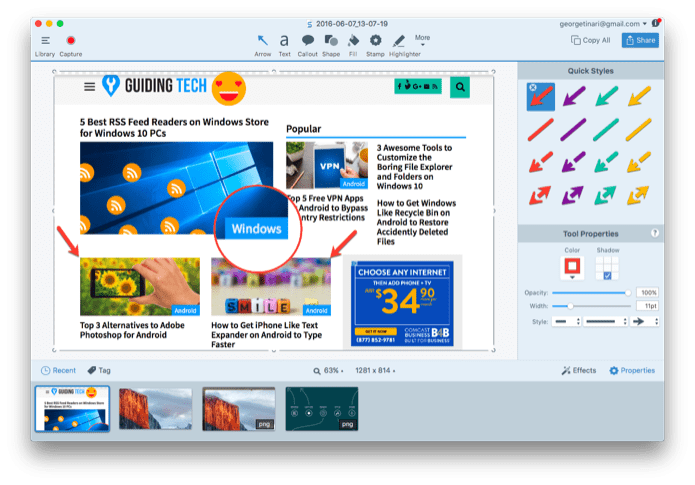
Task: Open the 63% zoom dropdown
Action: coord(328,371)
